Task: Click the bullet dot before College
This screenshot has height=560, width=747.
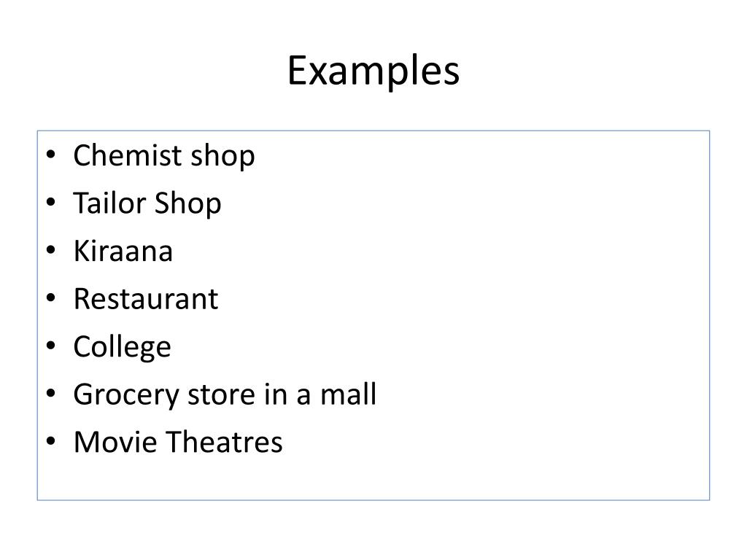Action: (51, 346)
